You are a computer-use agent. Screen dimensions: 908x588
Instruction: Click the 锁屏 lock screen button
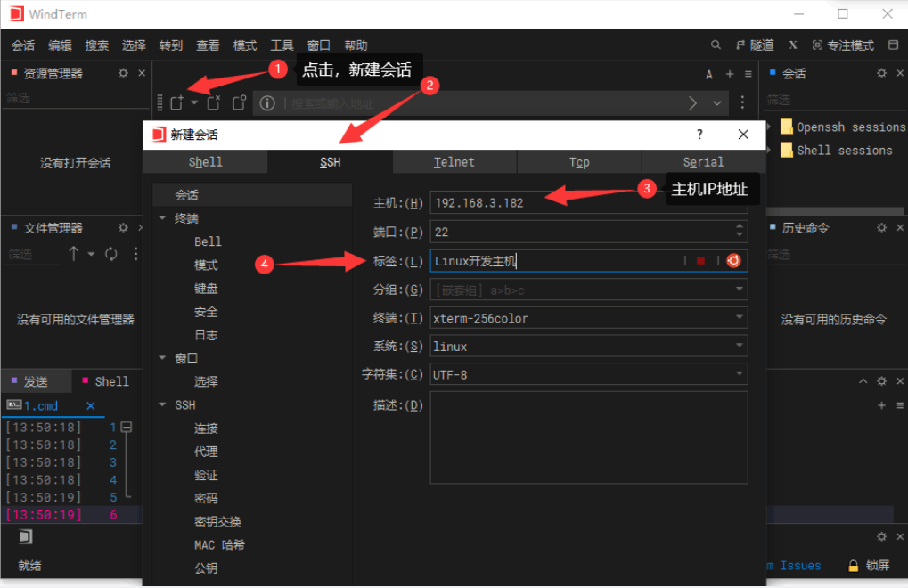coord(869,566)
